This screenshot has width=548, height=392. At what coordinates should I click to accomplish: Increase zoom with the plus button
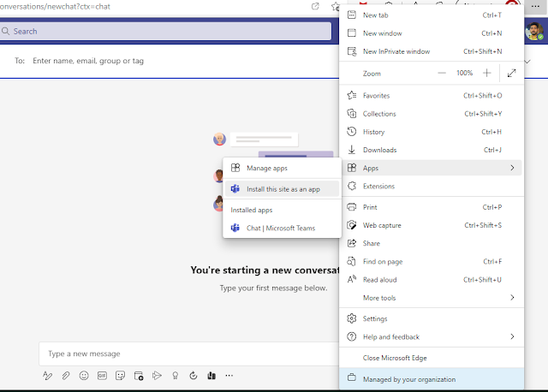pyautogui.click(x=487, y=73)
